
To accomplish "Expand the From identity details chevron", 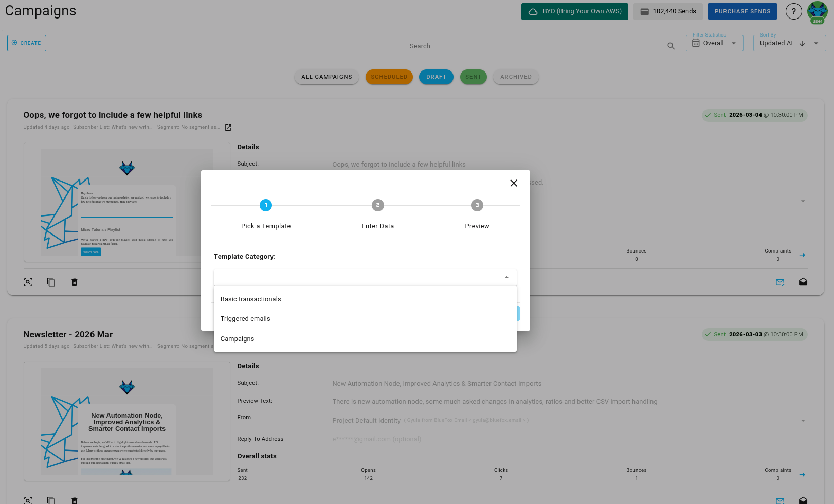I will (x=802, y=420).
